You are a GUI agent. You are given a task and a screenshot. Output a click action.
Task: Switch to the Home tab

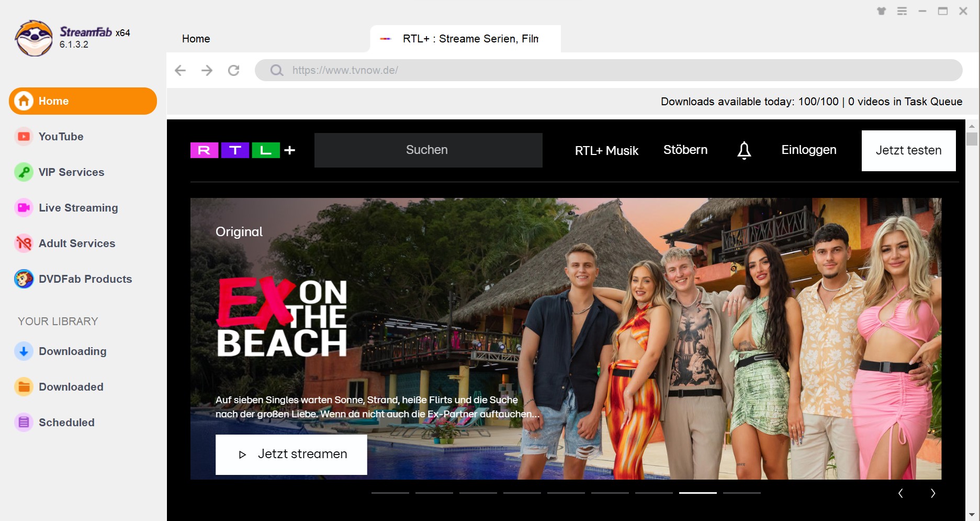[x=196, y=39]
